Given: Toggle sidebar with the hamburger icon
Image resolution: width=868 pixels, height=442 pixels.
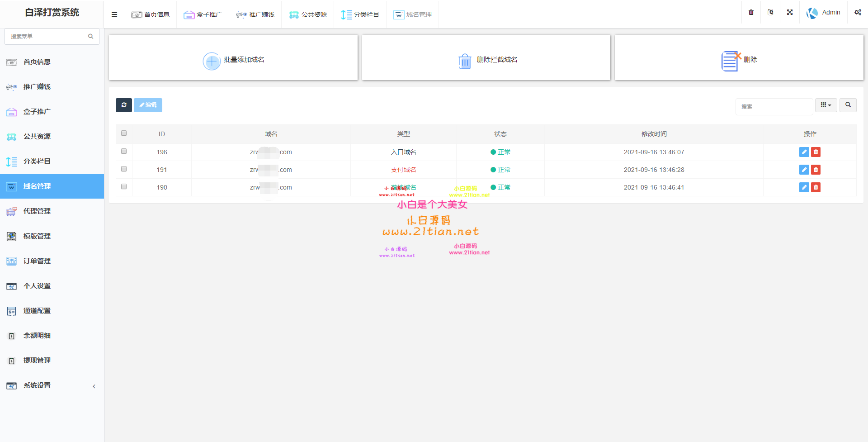Looking at the screenshot, I should (x=114, y=14).
